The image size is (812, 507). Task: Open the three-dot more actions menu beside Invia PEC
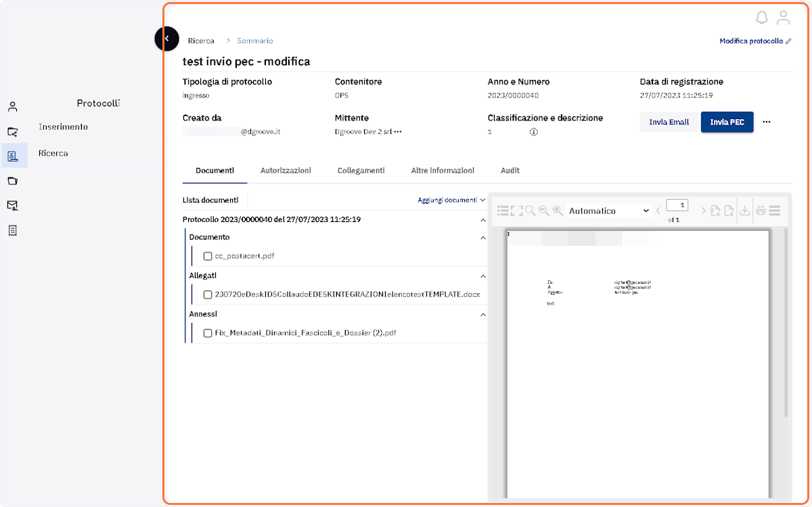coord(767,123)
